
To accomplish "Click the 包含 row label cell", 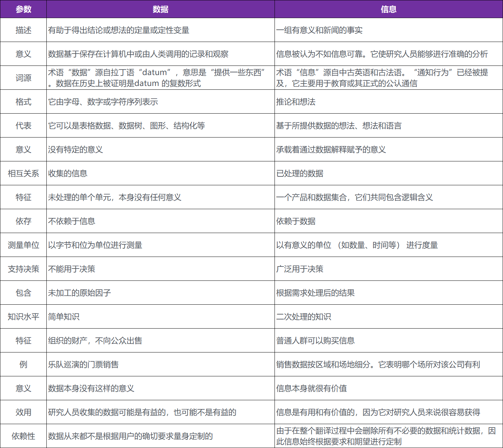I will pos(23,293).
